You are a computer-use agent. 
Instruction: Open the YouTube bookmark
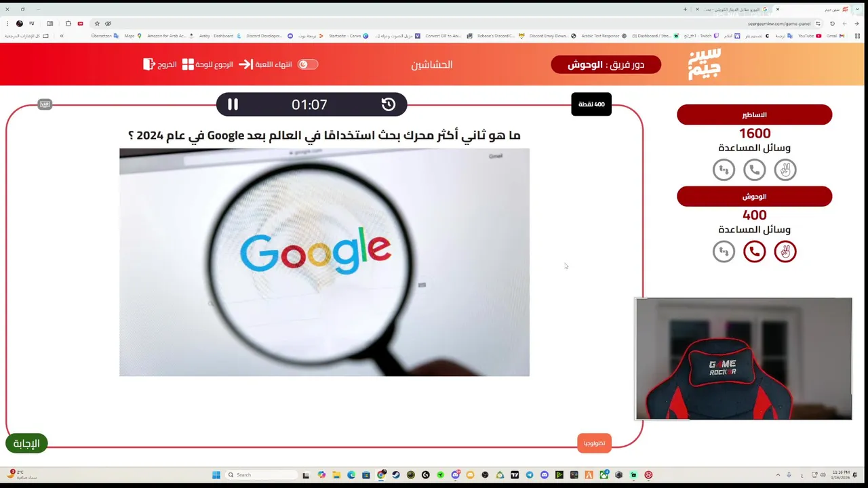pos(809,35)
